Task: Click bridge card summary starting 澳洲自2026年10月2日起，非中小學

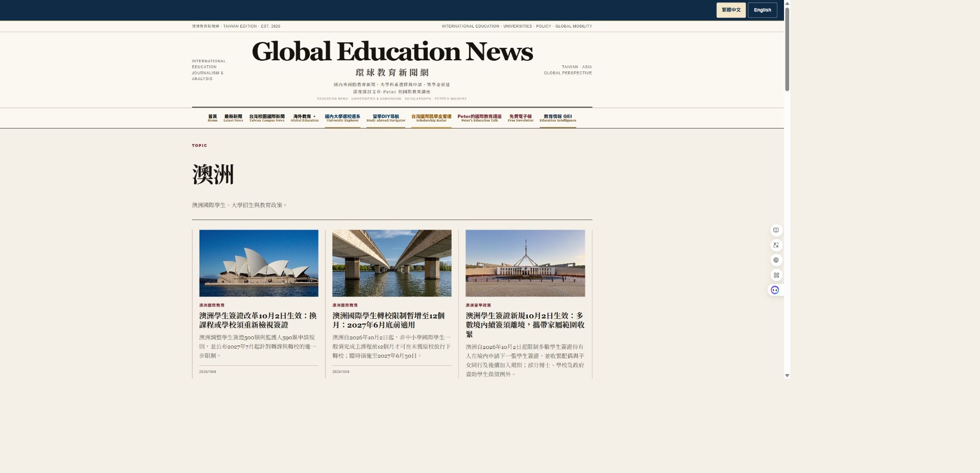Action: (x=391, y=346)
